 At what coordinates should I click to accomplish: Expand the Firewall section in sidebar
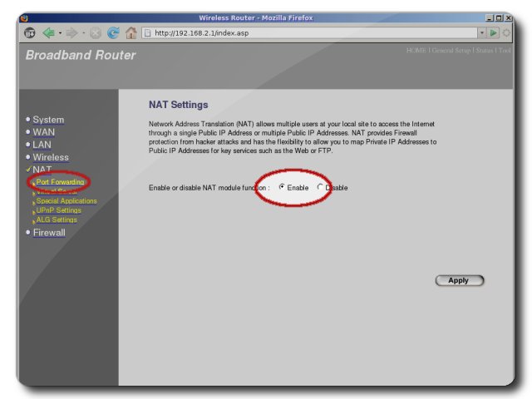click(48, 233)
